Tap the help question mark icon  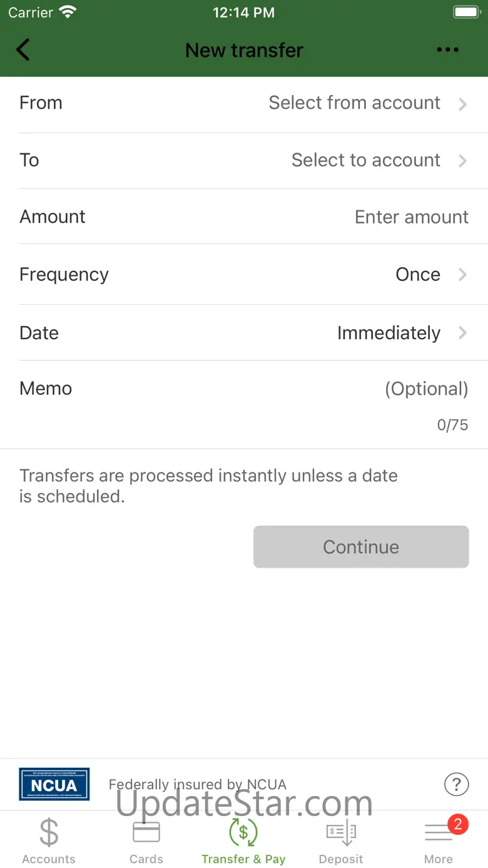tap(456, 784)
